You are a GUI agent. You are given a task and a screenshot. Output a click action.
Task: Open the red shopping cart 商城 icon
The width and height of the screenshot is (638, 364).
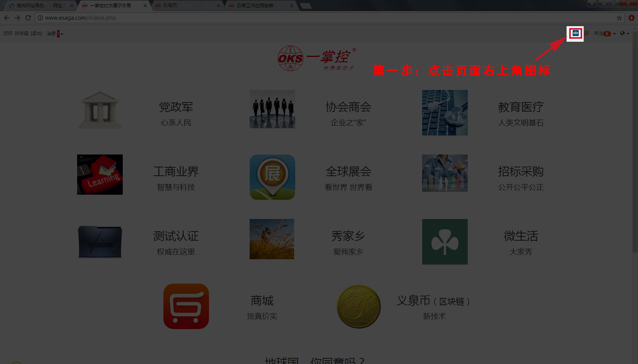(186, 306)
